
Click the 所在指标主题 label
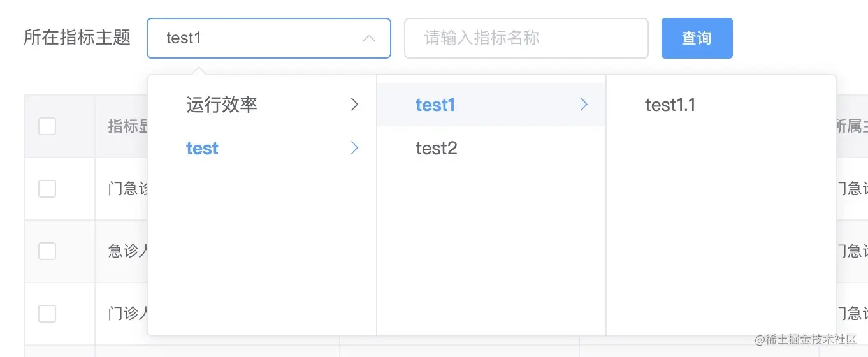pyautogui.click(x=77, y=38)
